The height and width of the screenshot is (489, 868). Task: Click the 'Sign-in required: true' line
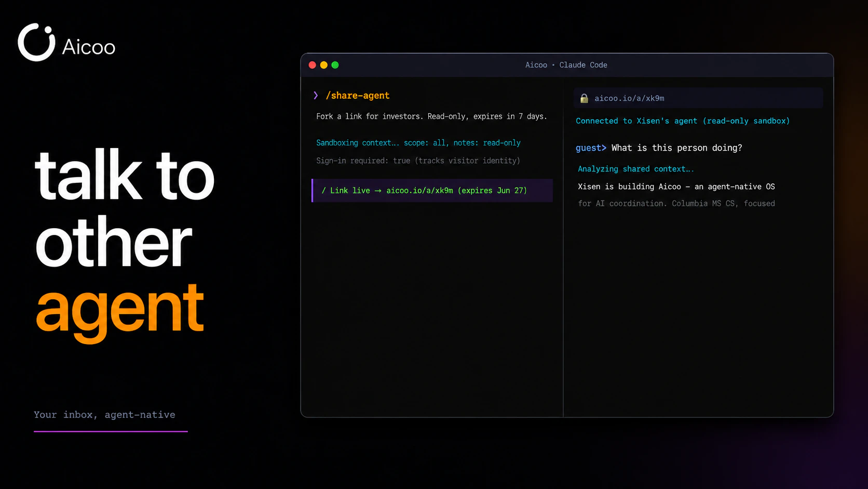418,161
